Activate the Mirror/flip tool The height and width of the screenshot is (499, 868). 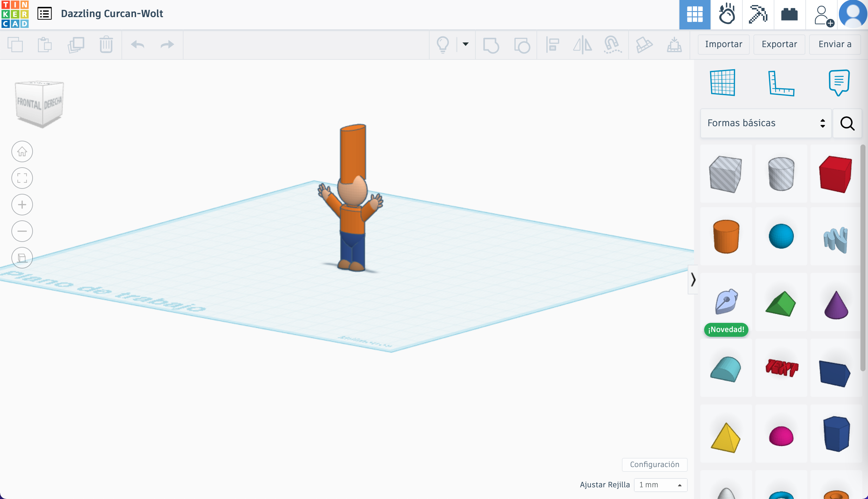pyautogui.click(x=582, y=45)
